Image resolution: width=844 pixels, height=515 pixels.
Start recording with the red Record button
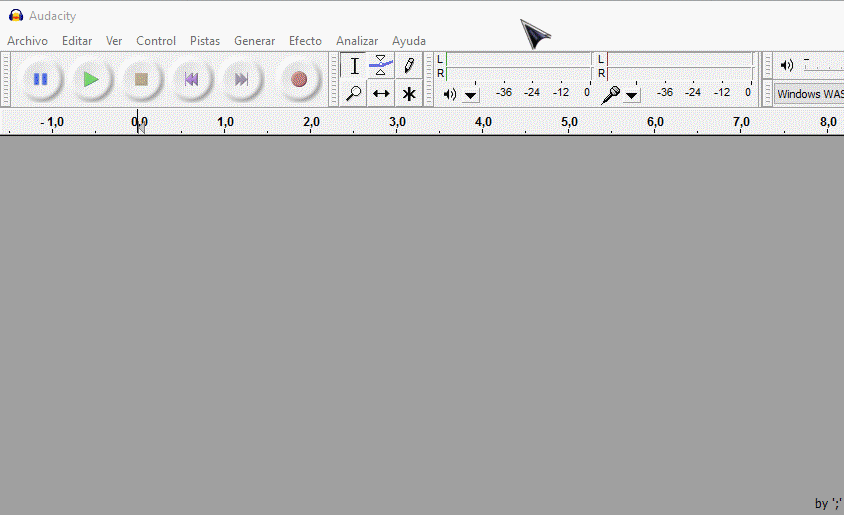point(299,80)
